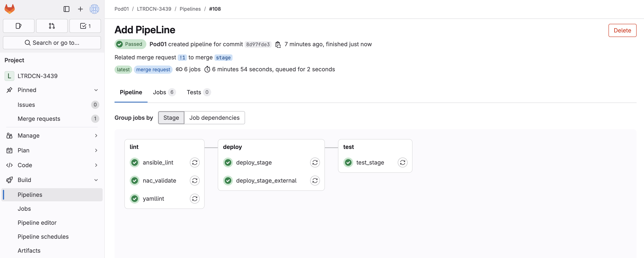Click nac_validate passed status icon

[x=134, y=180]
